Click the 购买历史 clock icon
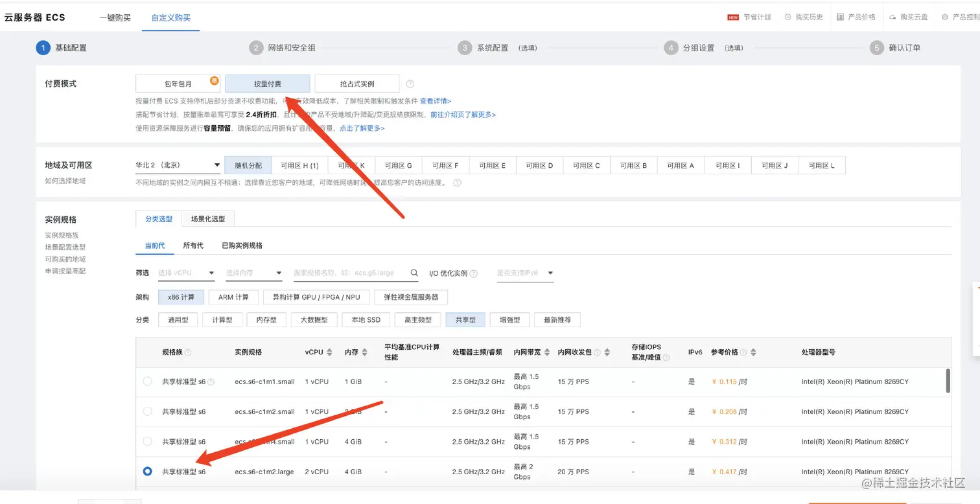This screenshot has height=504, width=980. point(788,17)
